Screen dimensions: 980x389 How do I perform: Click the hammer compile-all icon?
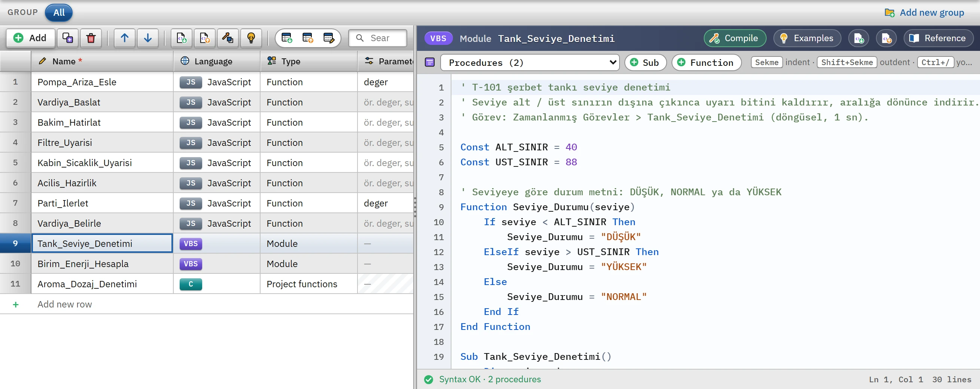pyautogui.click(x=228, y=38)
